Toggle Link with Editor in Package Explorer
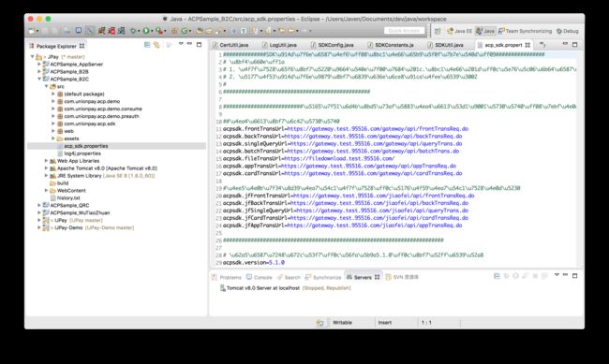Screen dimensions: 609x364 [x=156, y=45]
